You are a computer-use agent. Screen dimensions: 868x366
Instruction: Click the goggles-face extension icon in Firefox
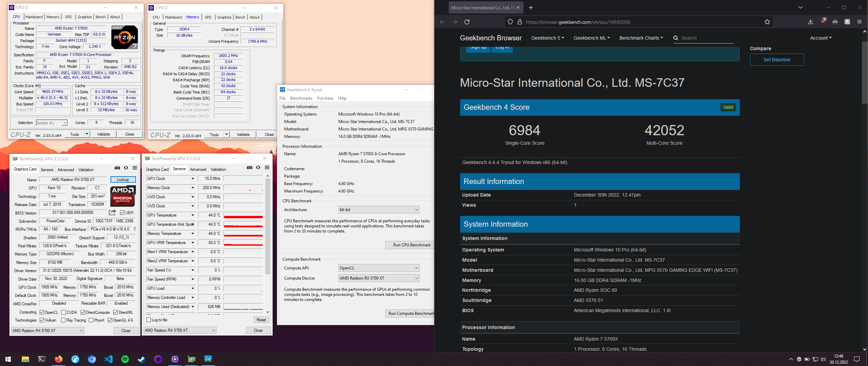(835, 22)
